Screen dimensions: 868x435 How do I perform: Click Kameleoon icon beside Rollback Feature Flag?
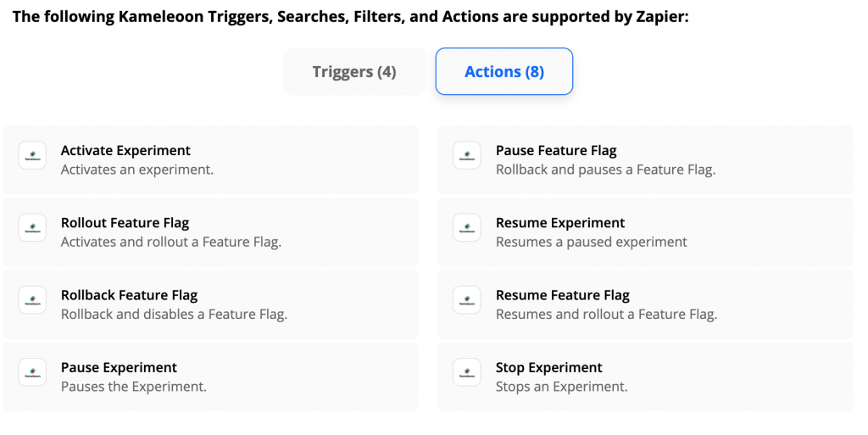point(32,300)
